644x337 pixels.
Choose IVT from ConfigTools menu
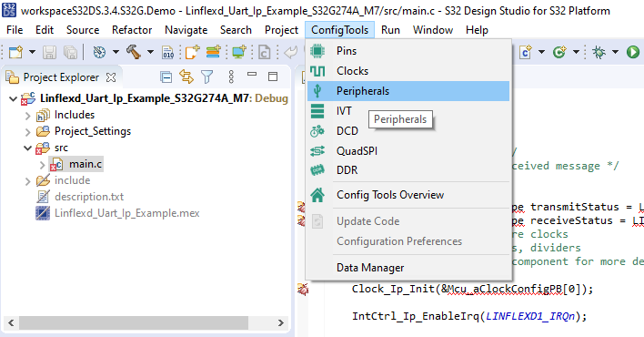pos(408,111)
